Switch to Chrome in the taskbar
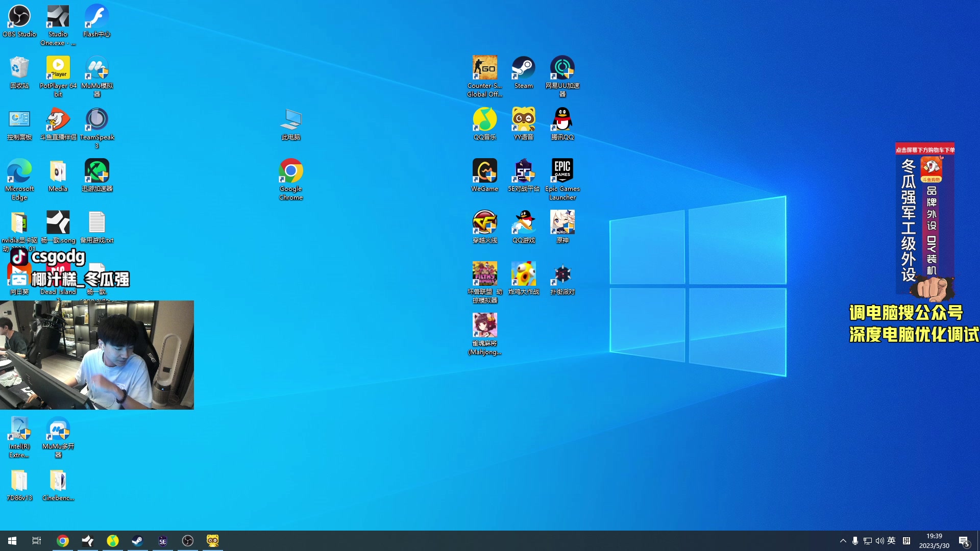The height and width of the screenshot is (551, 980). pos(63,541)
